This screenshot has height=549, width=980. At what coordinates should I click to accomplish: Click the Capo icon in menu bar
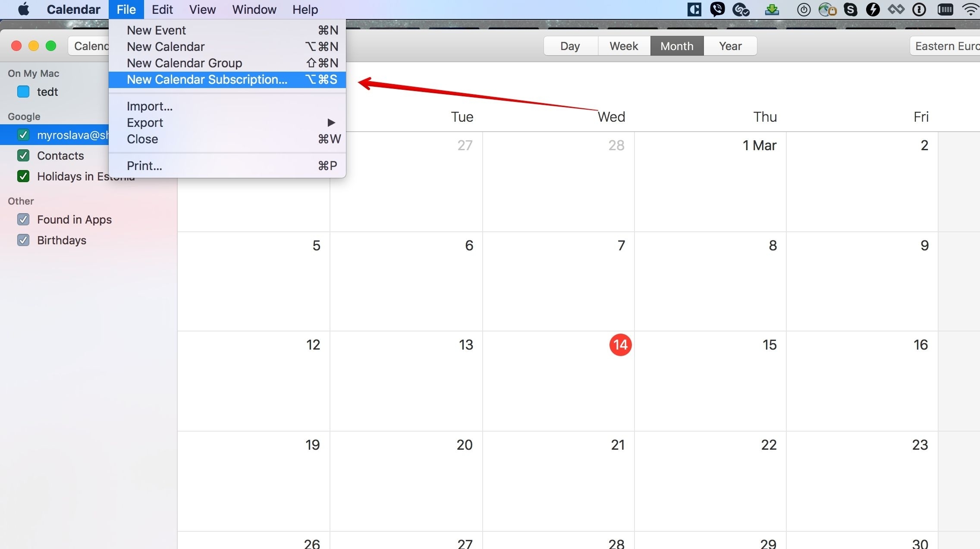click(695, 9)
